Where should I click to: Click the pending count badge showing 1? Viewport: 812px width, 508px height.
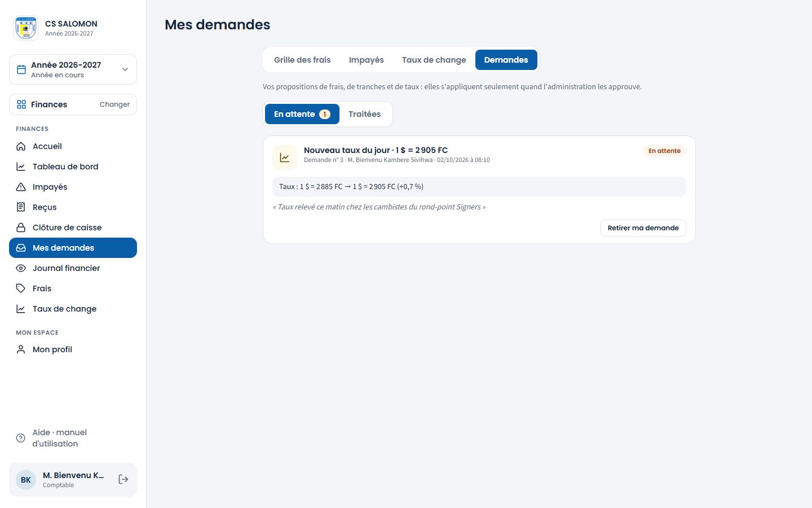(325, 114)
